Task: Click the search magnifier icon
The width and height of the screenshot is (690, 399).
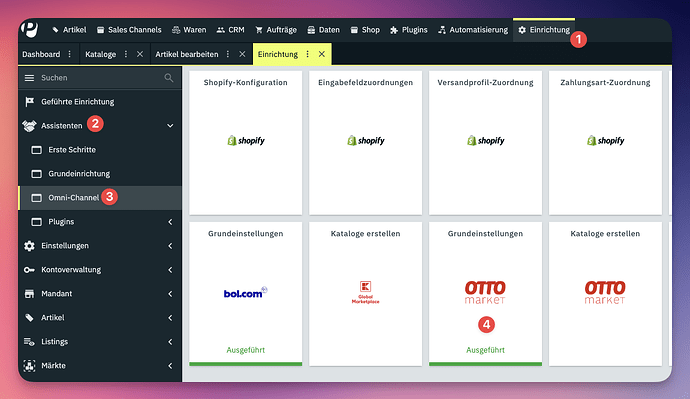Action: 169,78
